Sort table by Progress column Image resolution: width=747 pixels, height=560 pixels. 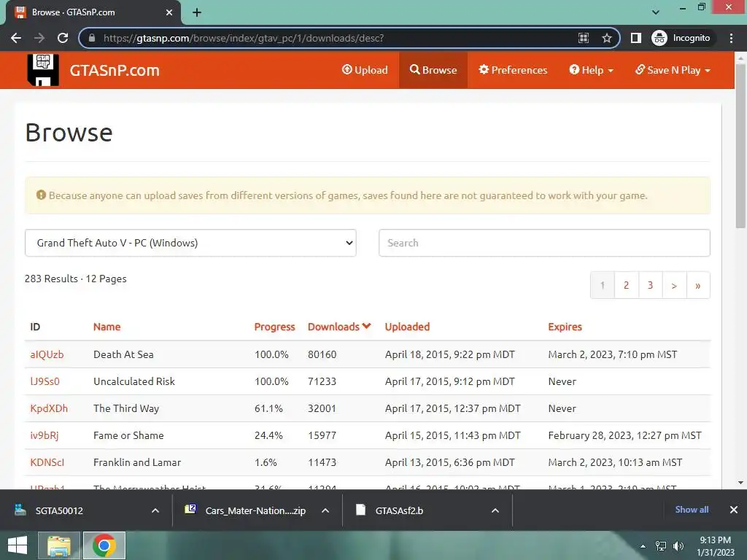274,327
